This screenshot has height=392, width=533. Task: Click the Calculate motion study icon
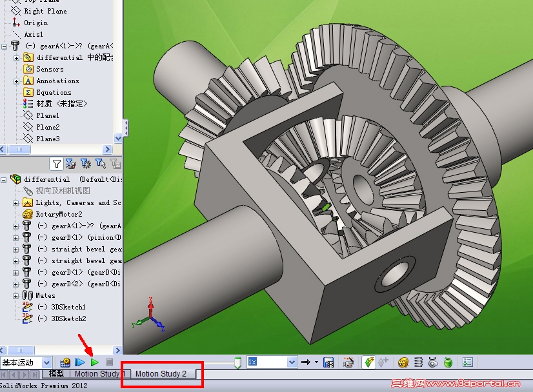tap(65, 362)
